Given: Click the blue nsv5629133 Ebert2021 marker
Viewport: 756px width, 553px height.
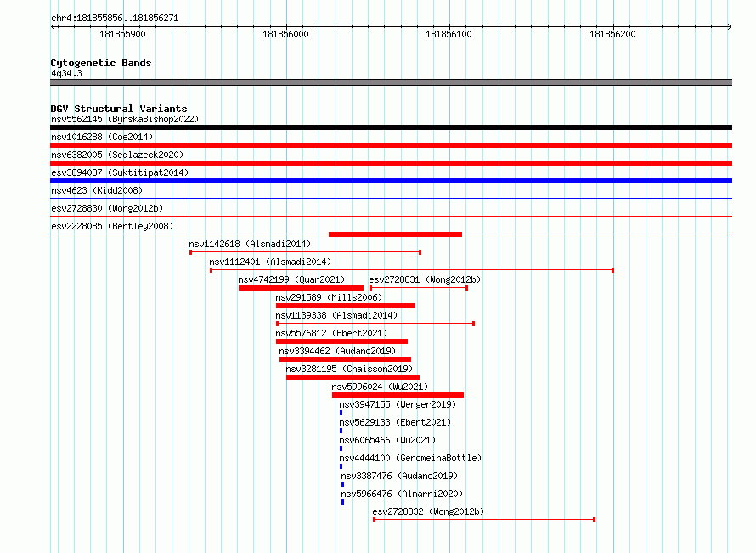Looking at the screenshot, I should tap(341, 431).
